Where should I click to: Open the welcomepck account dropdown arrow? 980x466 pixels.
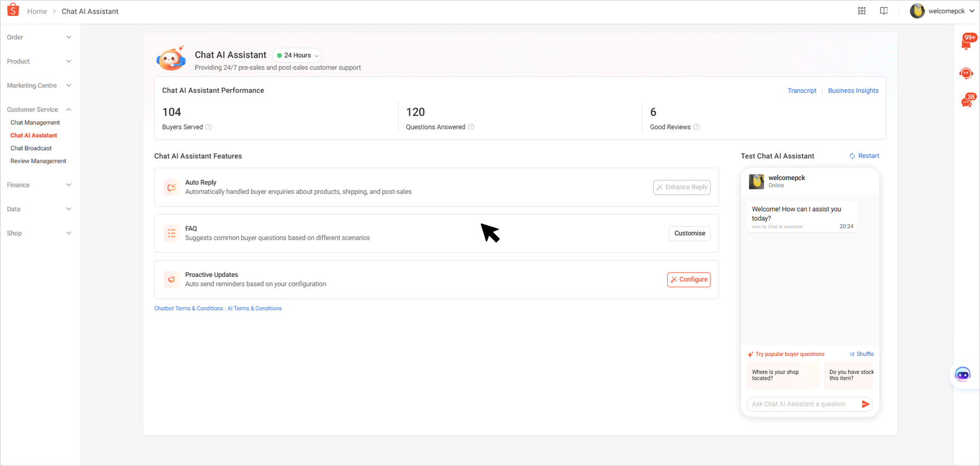[972, 11]
